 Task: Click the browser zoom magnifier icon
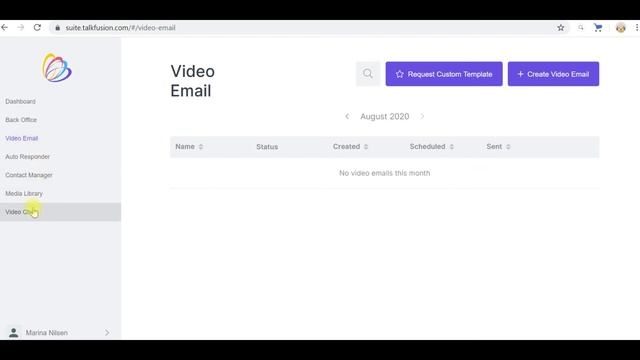pos(580,28)
